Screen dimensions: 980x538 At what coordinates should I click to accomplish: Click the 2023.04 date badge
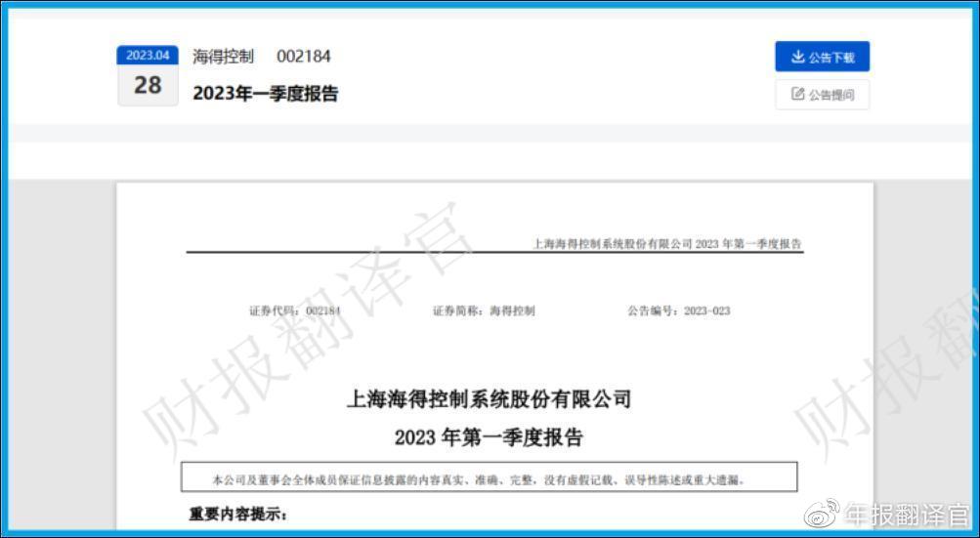point(148,55)
